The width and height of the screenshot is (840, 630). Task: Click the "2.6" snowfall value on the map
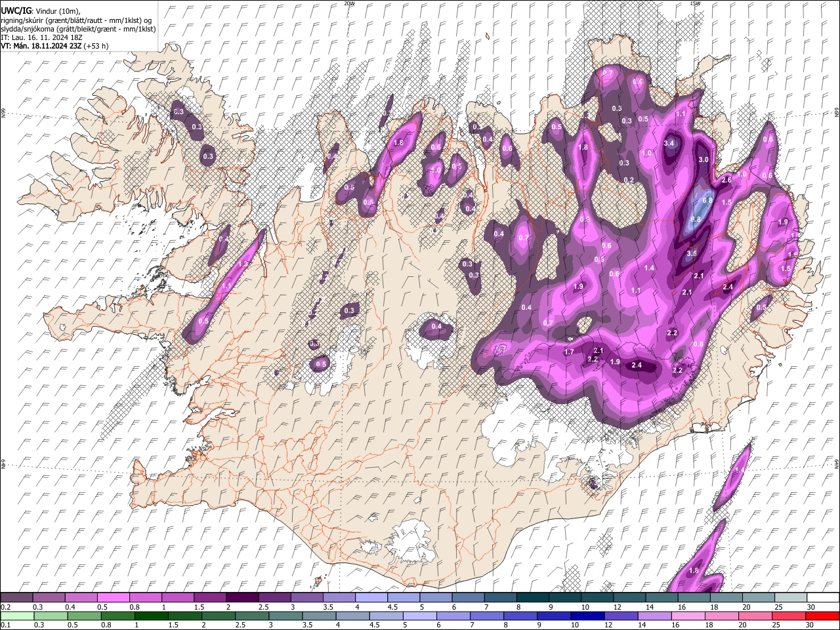pos(726,180)
